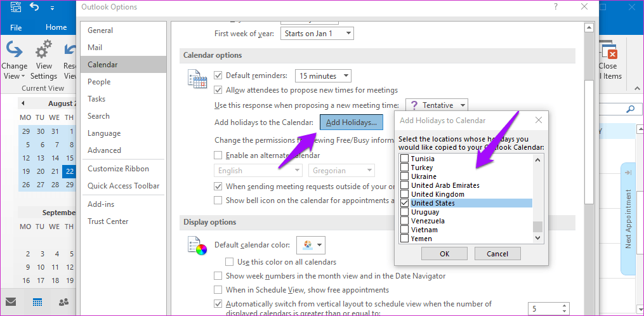Open the Gregorian calendar type dropdown
The height and width of the screenshot is (316, 644).
pyautogui.click(x=342, y=171)
